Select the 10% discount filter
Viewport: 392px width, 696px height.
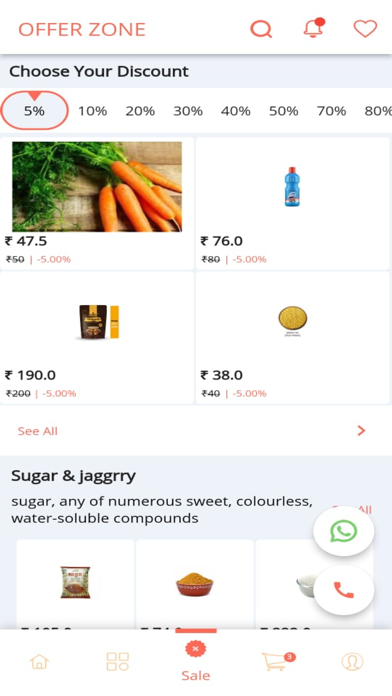pyautogui.click(x=92, y=111)
